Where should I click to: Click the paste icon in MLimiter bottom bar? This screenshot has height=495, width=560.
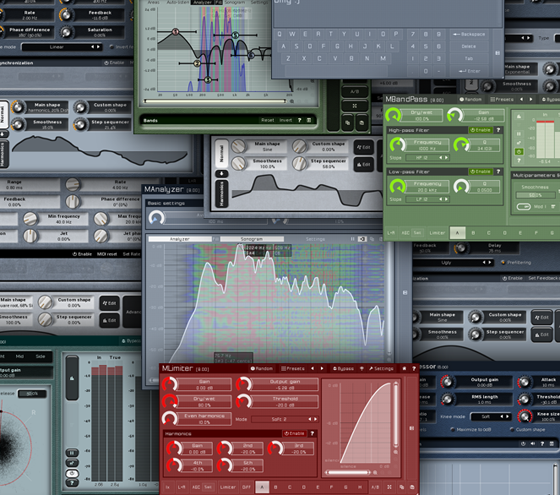coord(412,487)
